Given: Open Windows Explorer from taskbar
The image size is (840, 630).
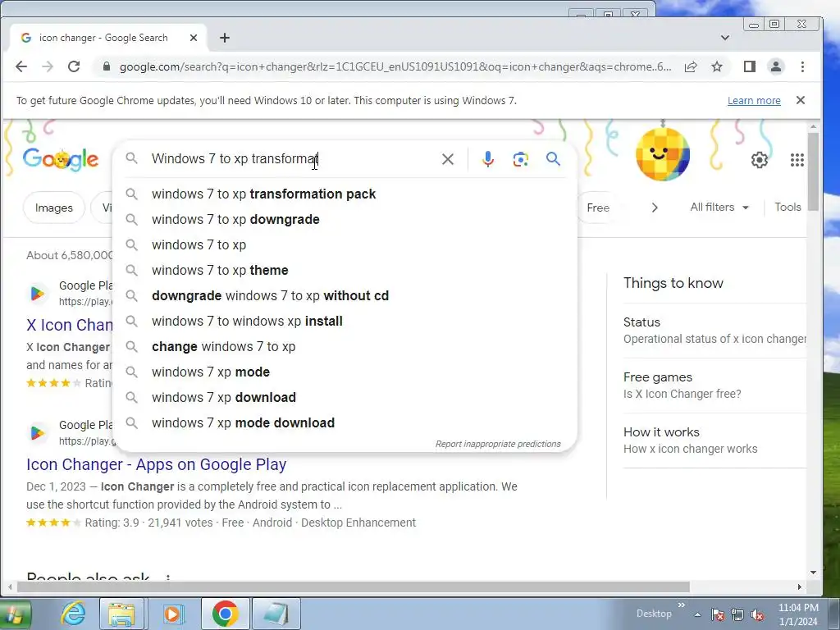Looking at the screenshot, I should pos(121,614).
